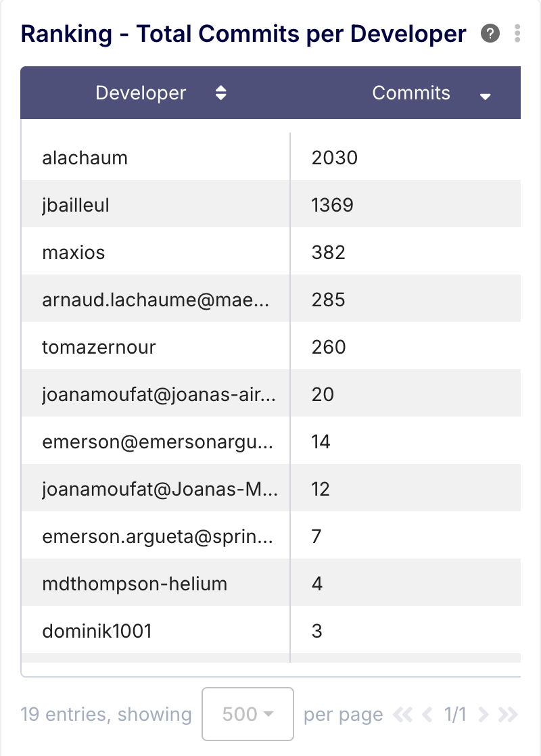Jump to last page of results
The image size is (541, 756).
pos(507,714)
